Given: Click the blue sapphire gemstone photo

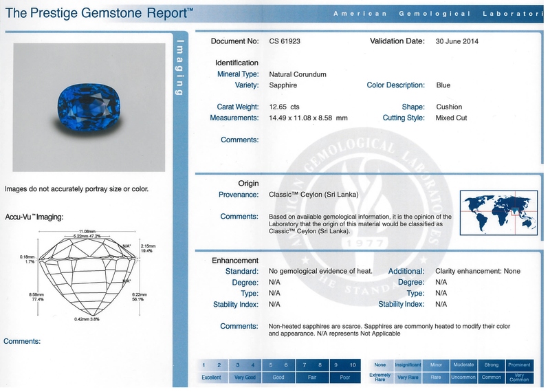Looking at the screenshot, I should (89, 107).
